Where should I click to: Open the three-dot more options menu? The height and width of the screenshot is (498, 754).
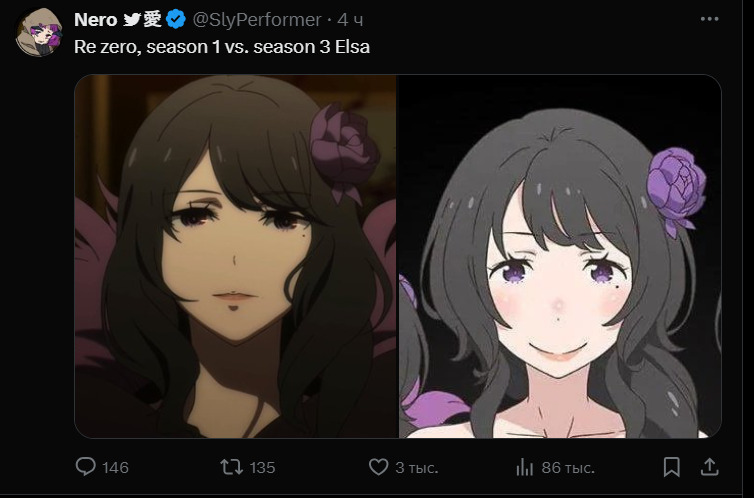pos(709,19)
